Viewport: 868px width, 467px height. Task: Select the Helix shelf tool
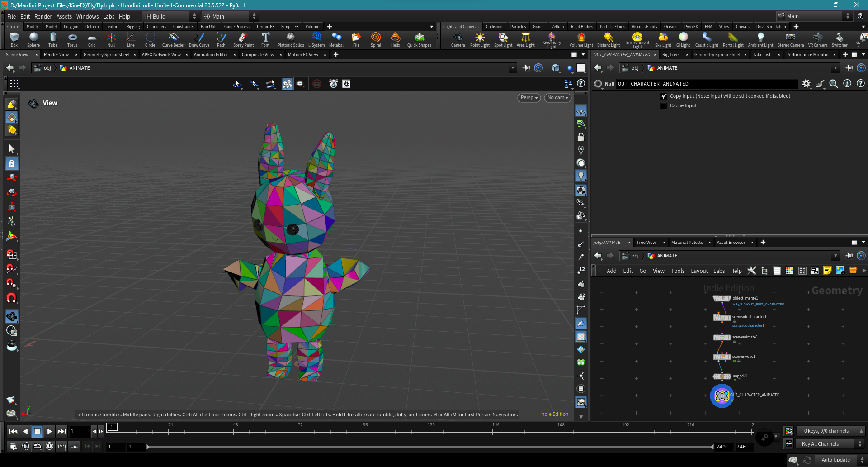(x=396, y=40)
